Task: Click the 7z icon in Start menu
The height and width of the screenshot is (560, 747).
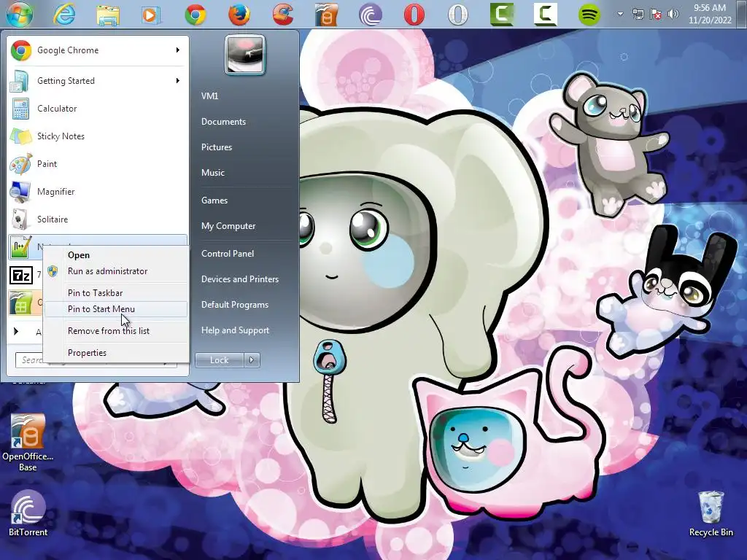Action: [x=21, y=275]
